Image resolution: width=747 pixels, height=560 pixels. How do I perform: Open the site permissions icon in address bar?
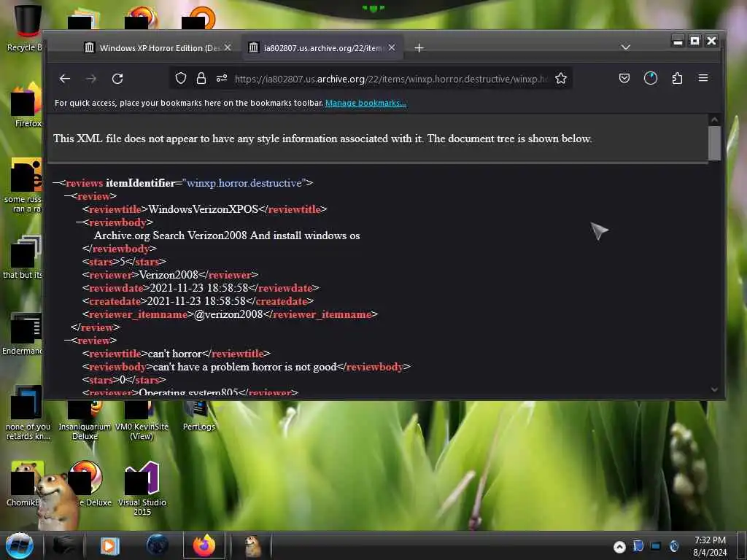point(222,78)
